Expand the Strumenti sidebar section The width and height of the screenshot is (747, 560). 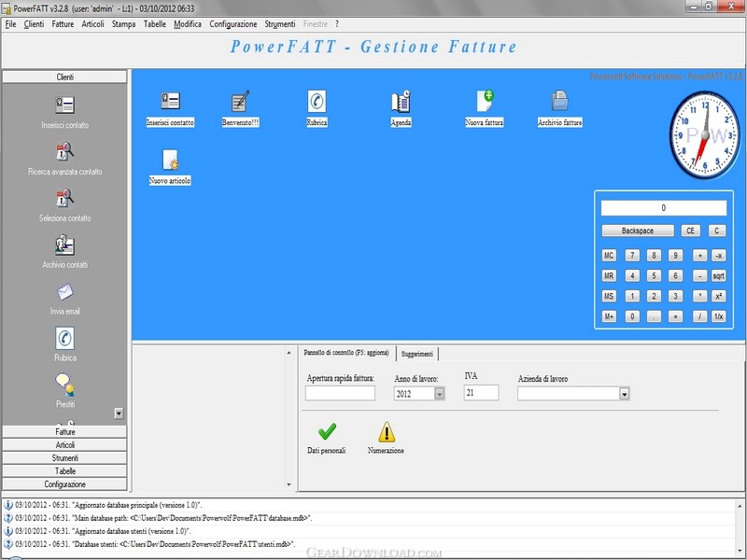click(x=64, y=458)
